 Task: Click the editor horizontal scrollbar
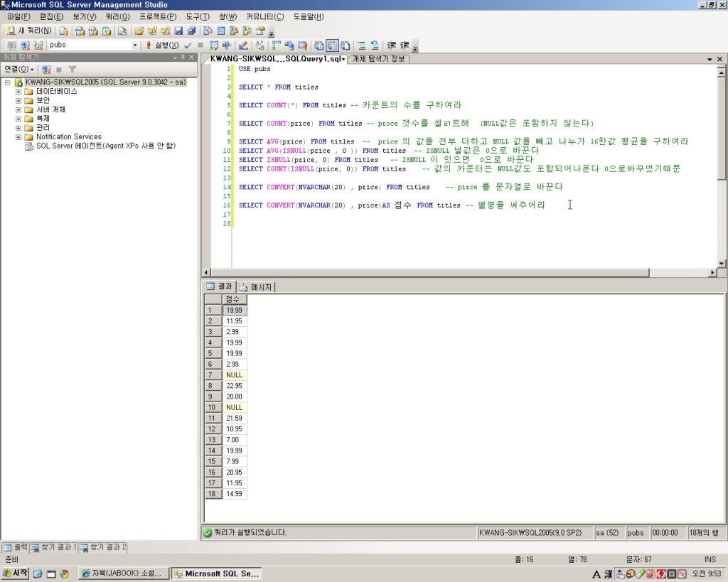pyautogui.click(x=430, y=272)
